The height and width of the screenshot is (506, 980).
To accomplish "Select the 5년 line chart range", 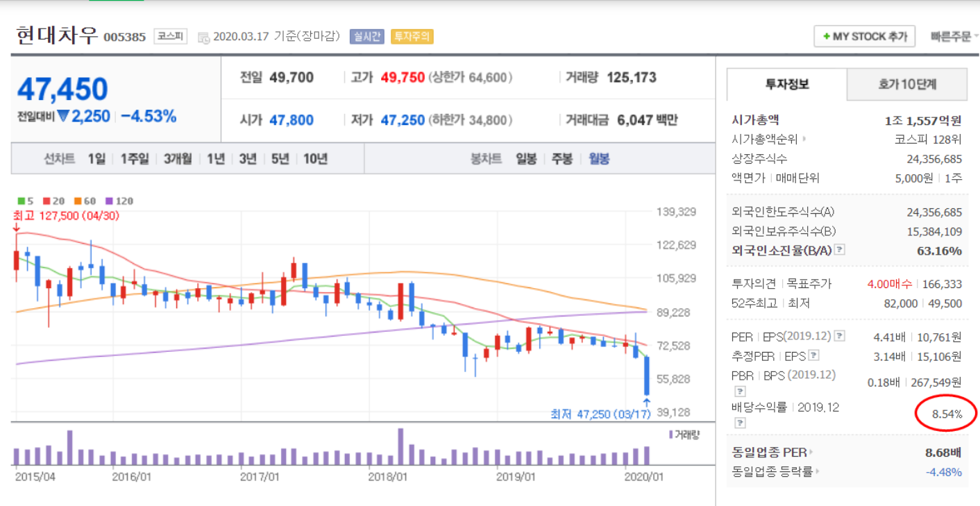I will [x=280, y=159].
